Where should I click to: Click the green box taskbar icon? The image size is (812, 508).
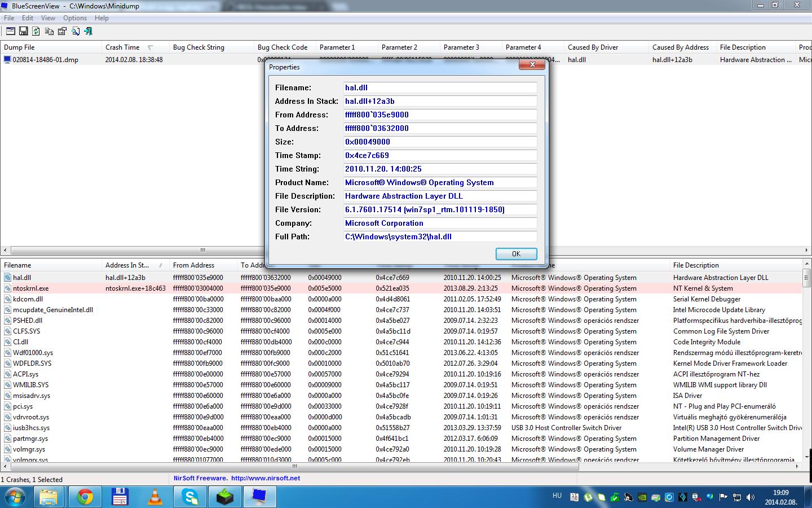(225, 497)
